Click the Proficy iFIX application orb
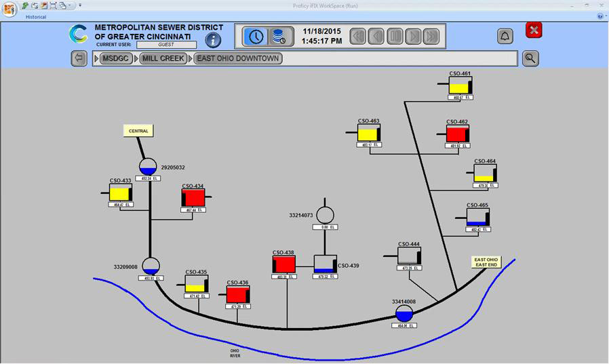609x364 pixels. click(9, 8)
